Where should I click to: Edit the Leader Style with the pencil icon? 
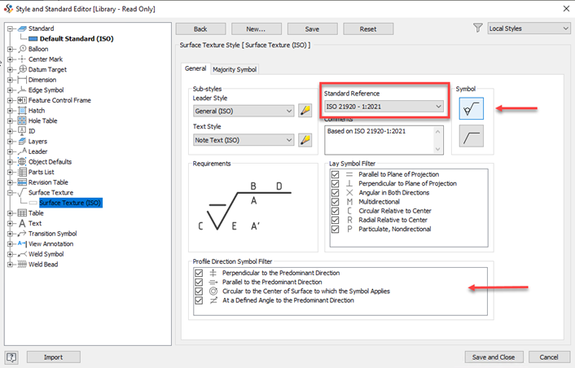click(305, 110)
